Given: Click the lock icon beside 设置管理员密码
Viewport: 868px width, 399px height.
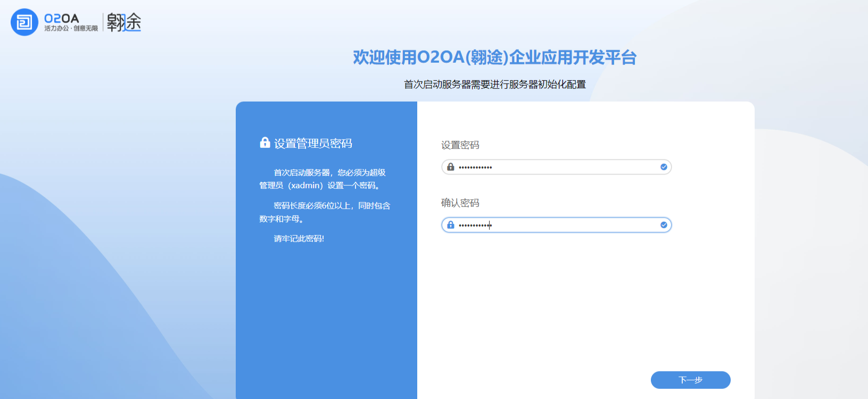Looking at the screenshot, I should click(265, 142).
